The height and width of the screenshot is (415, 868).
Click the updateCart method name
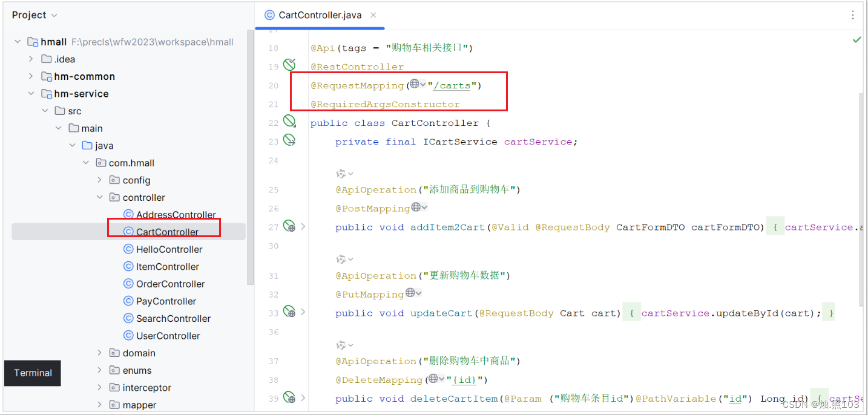click(x=441, y=313)
